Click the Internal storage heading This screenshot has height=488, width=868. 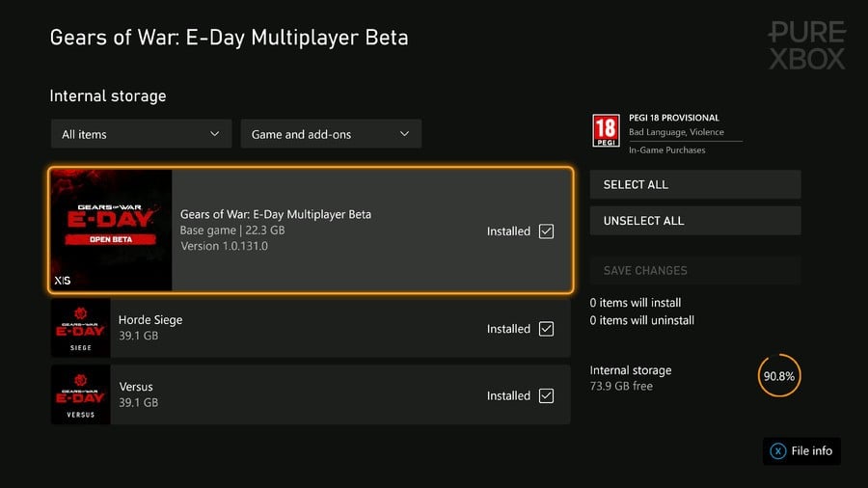108,95
